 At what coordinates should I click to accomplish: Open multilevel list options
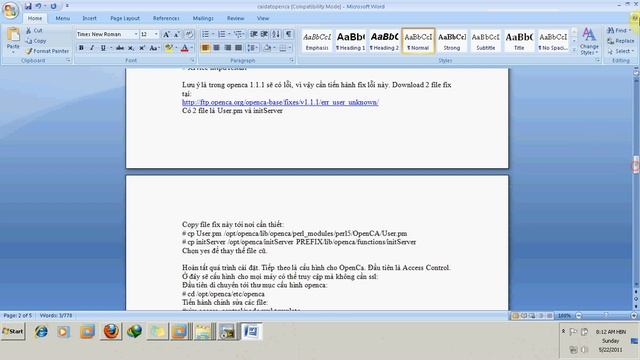click(238, 34)
